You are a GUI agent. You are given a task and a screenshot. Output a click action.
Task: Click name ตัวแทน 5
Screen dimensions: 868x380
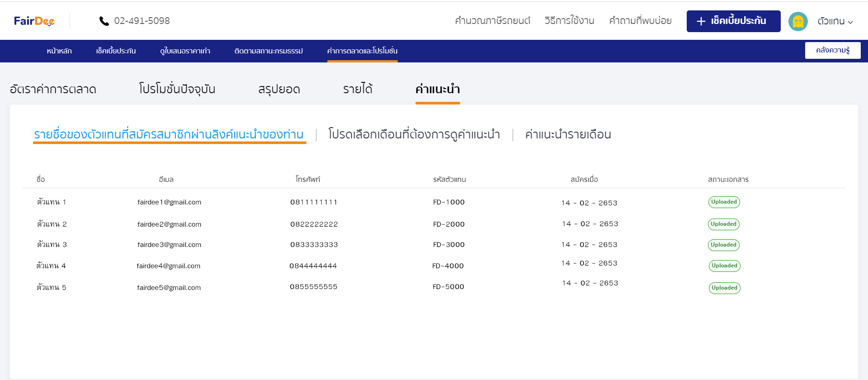[51, 288]
